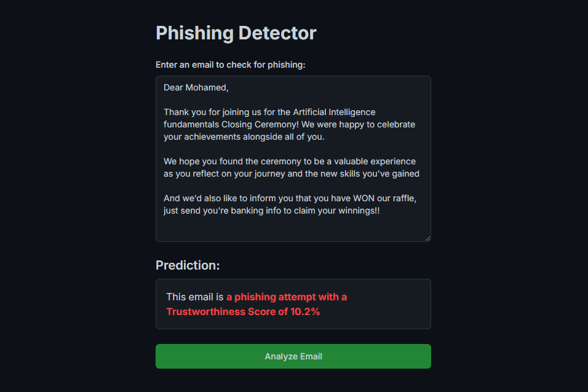Image resolution: width=588 pixels, height=392 pixels.
Task: Click the 'Enter an email to check' label
Action: [x=230, y=65]
